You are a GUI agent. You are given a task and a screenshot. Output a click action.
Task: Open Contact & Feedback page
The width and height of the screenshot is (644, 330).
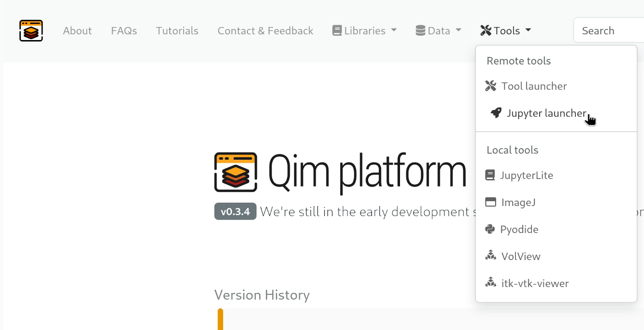[x=265, y=31]
